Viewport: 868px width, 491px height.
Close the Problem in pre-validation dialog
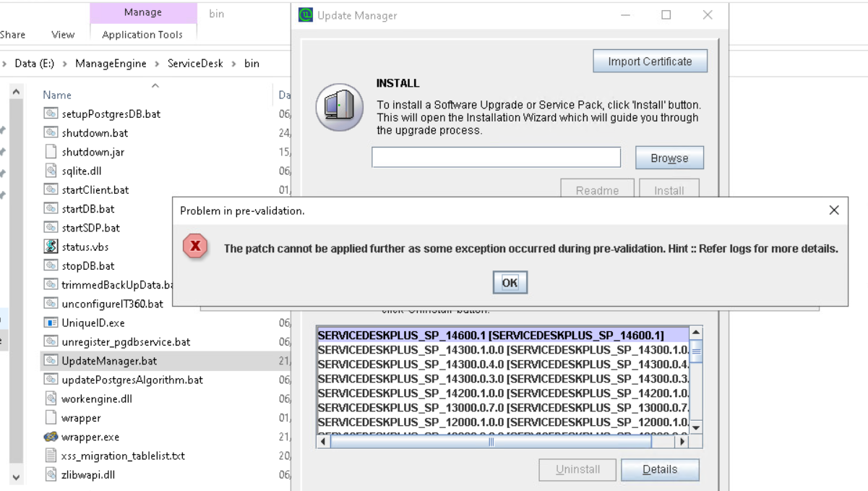point(833,210)
